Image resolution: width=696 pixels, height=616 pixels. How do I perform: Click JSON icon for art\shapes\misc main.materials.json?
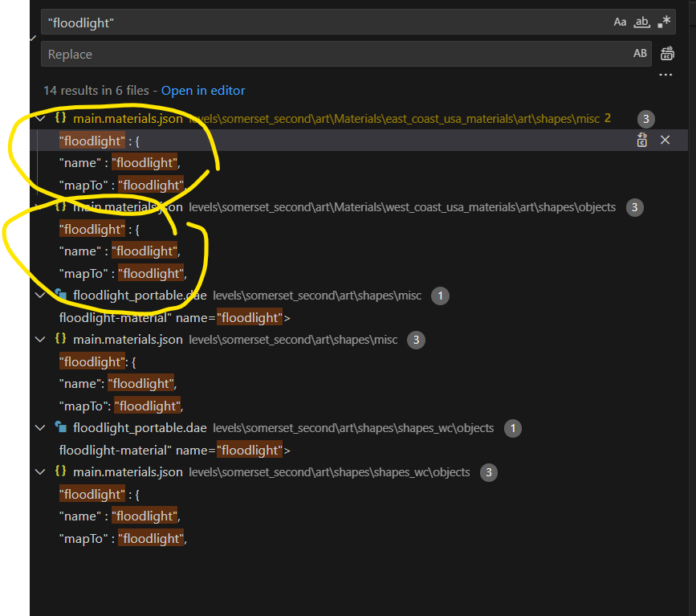click(61, 339)
